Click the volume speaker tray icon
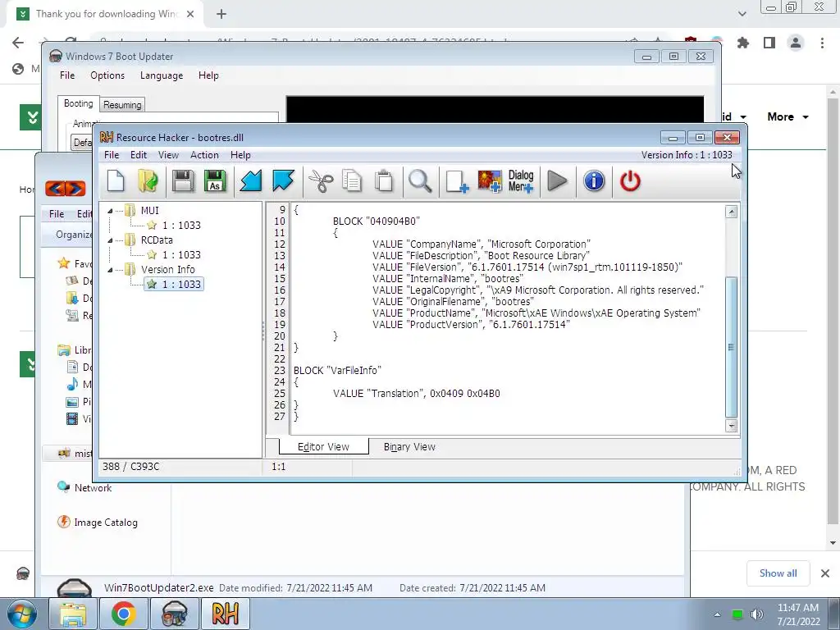 click(756, 614)
